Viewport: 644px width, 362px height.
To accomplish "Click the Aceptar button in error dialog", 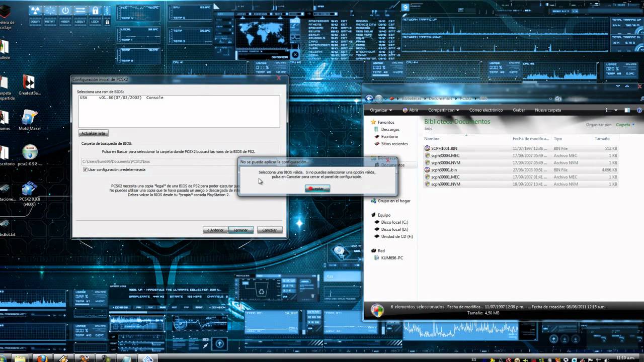I will [317, 189].
